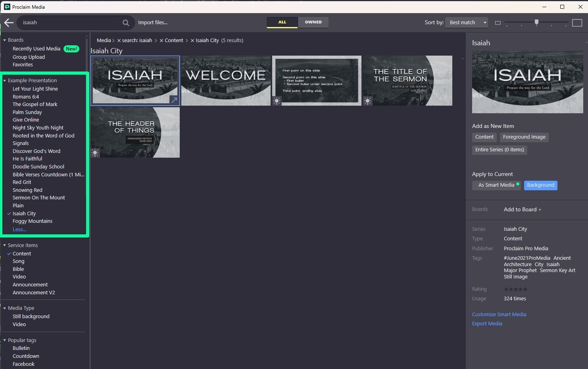Open the search magnifier icon

(125, 23)
